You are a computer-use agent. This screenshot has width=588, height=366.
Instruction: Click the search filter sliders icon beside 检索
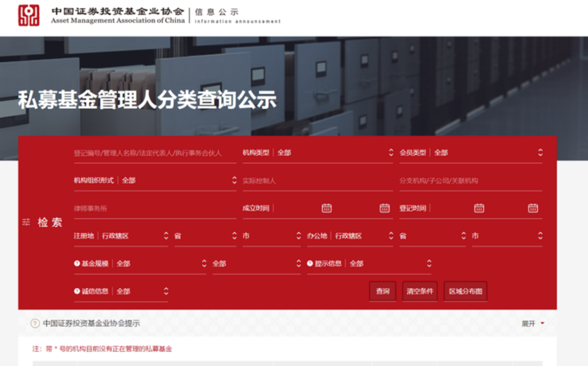(26, 222)
